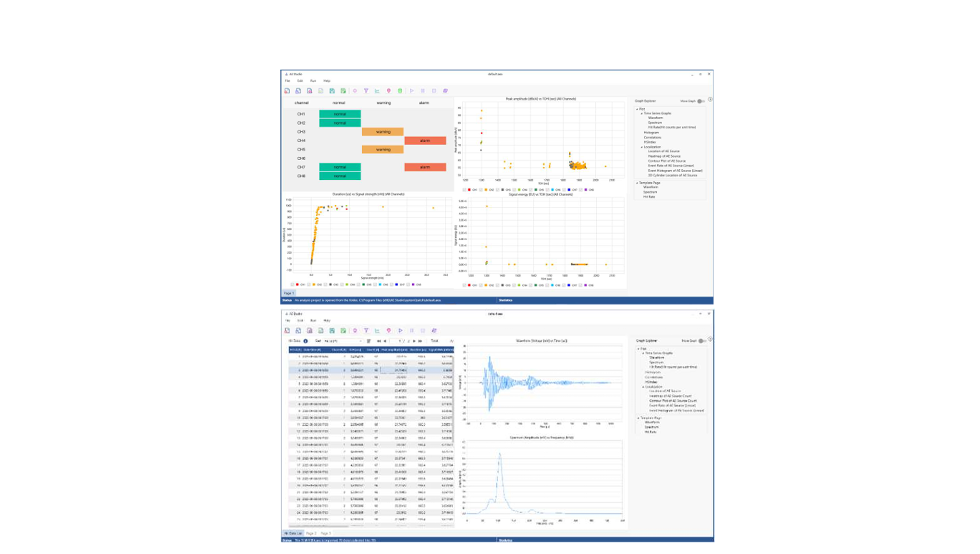This screenshot has width=980, height=554.
Task: Click the graph chart icon in top toolbar
Action: [x=377, y=91]
